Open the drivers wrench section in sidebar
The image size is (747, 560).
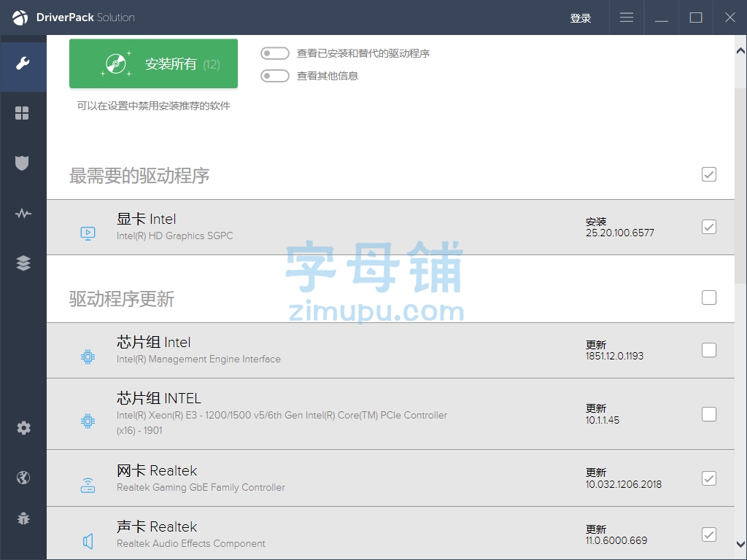[23, 63]
